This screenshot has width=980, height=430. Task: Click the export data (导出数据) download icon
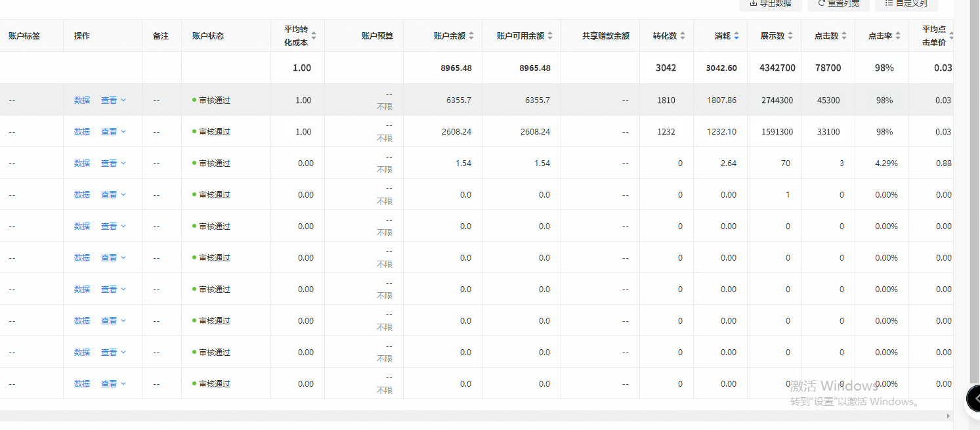(x=755, y=5)
